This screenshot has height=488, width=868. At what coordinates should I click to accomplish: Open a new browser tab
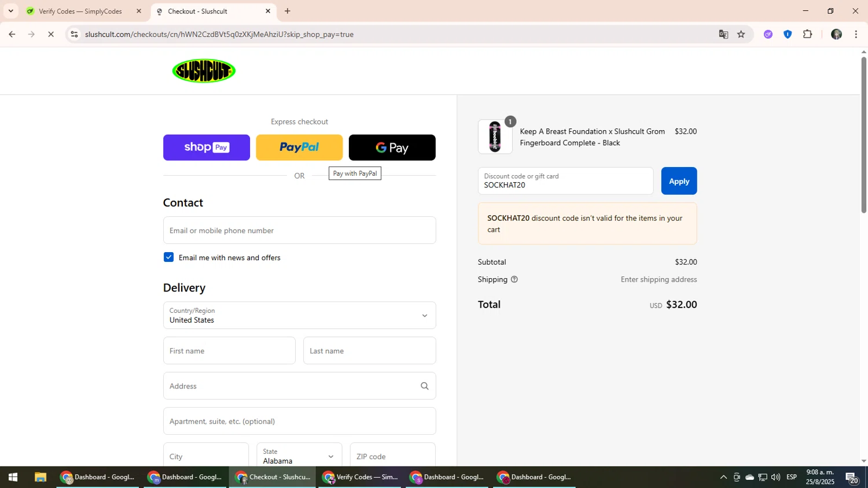click(x=288, y=11)
